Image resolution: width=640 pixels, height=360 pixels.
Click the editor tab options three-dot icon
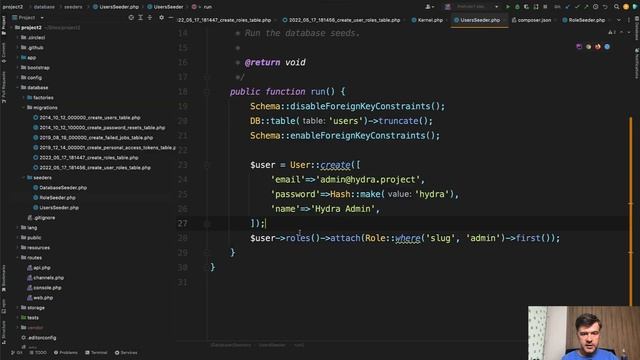pos(629,20)
